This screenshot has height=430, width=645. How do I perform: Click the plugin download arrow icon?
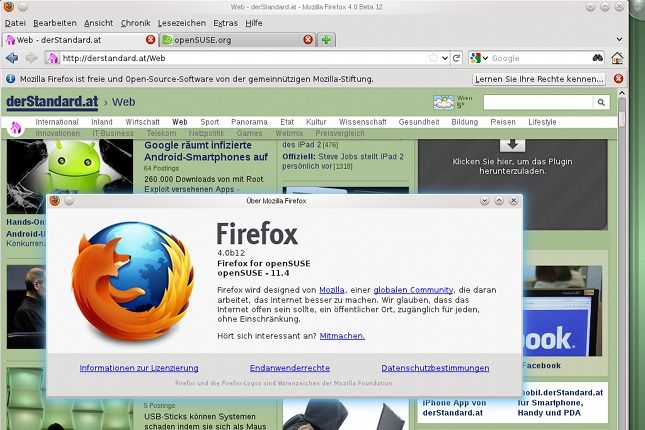[x=512, y=144]
